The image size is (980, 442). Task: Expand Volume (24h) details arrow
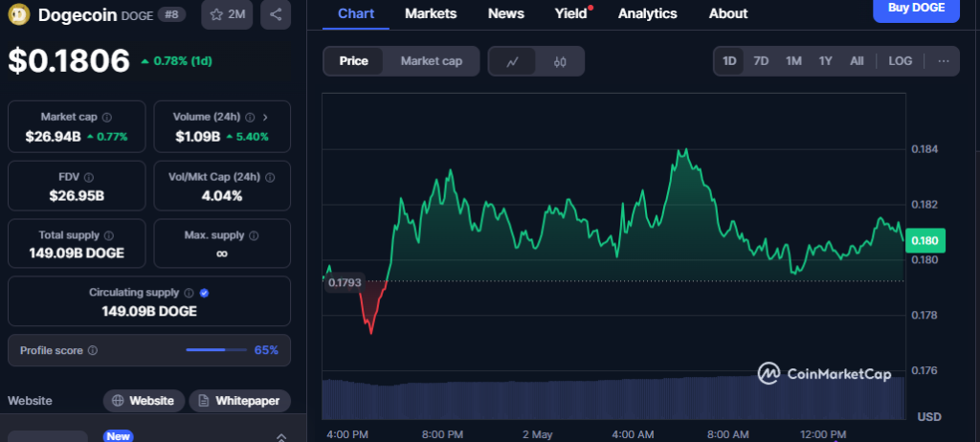click(x=265, y=117)
